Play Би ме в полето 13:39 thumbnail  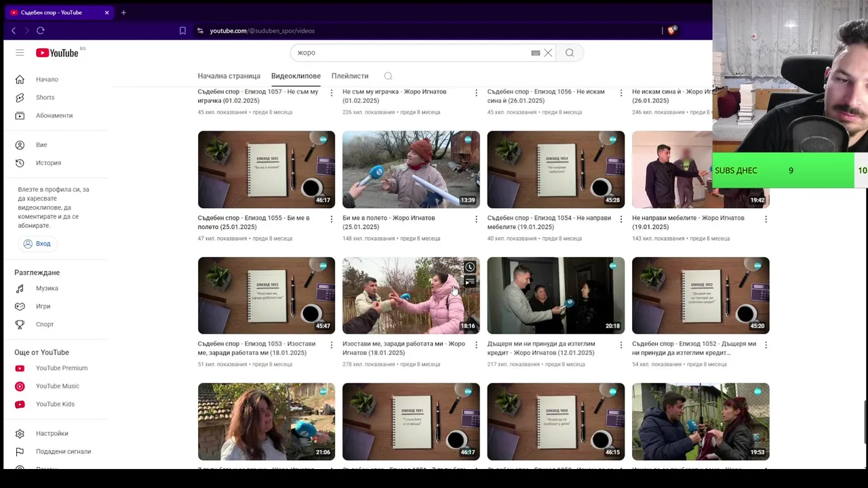pyautogui.click(x=411, y=169)
